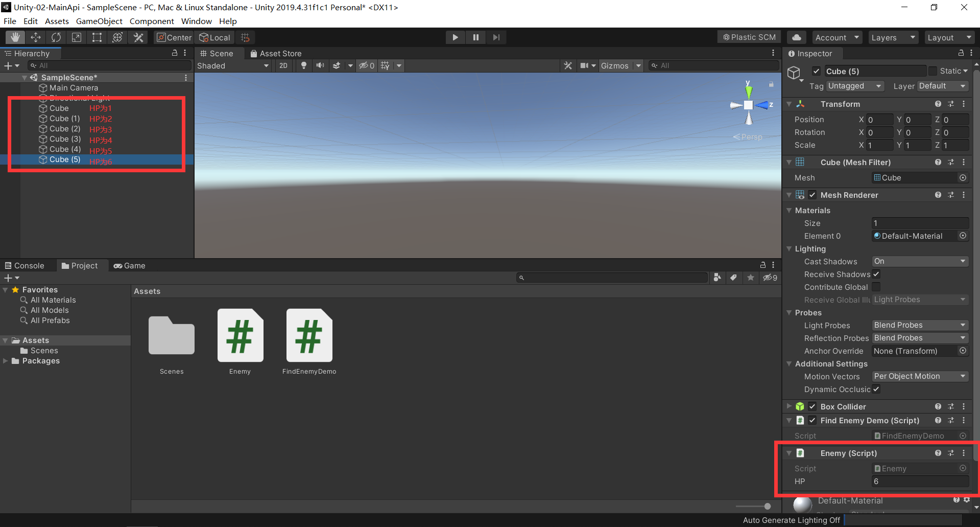Select the Hand tool in the toolbar

[x=15, y=37]
